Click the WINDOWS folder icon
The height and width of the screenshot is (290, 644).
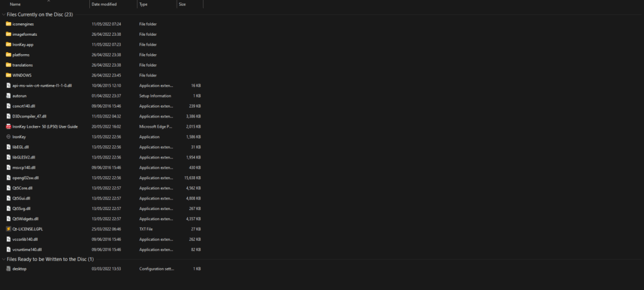tap(8, 75)
